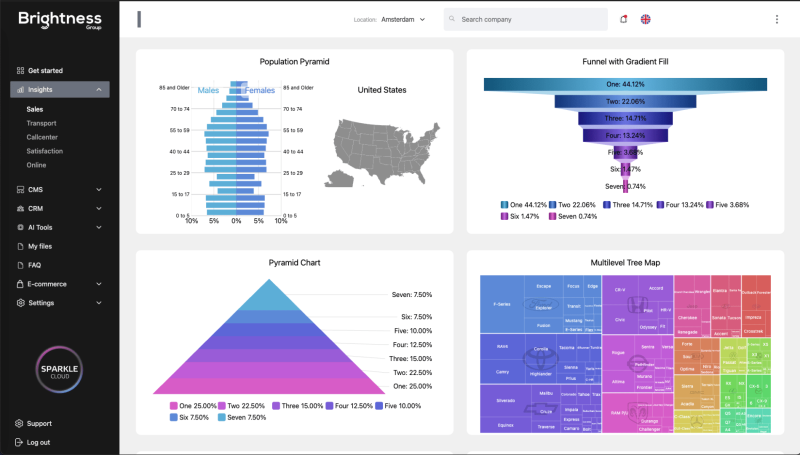800x455 pixels.
Task: Click the Log out icon
Action: click(19, 442)
